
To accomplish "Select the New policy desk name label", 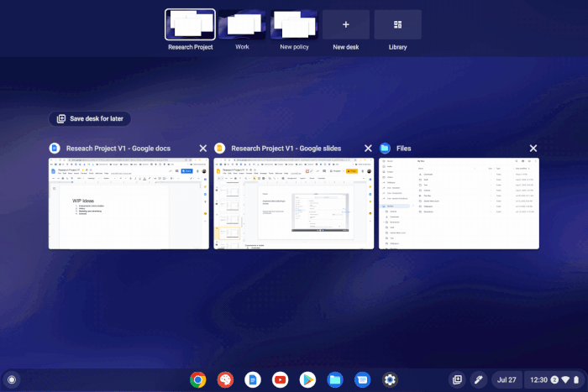I will [x=294, y=47].
